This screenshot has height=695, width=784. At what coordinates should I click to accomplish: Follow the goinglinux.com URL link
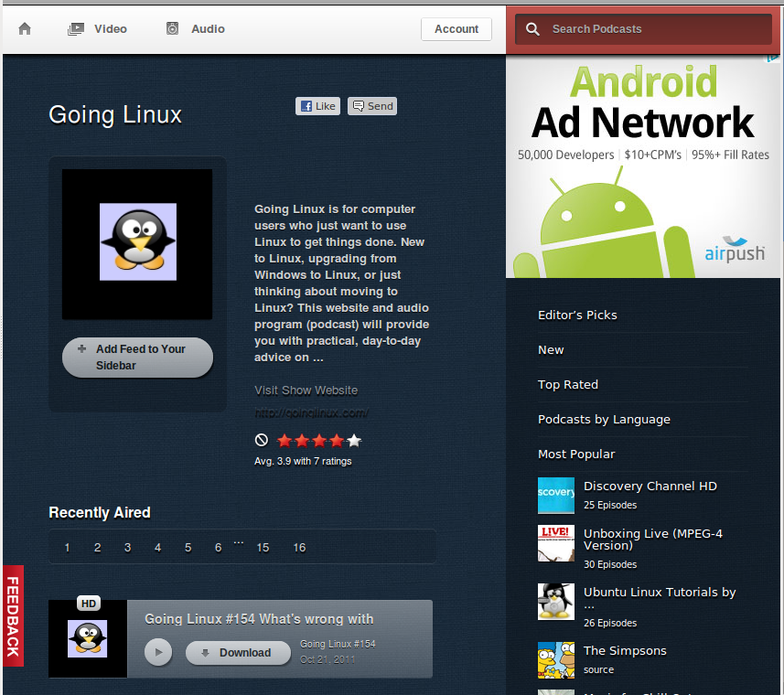tap(311, 412)
